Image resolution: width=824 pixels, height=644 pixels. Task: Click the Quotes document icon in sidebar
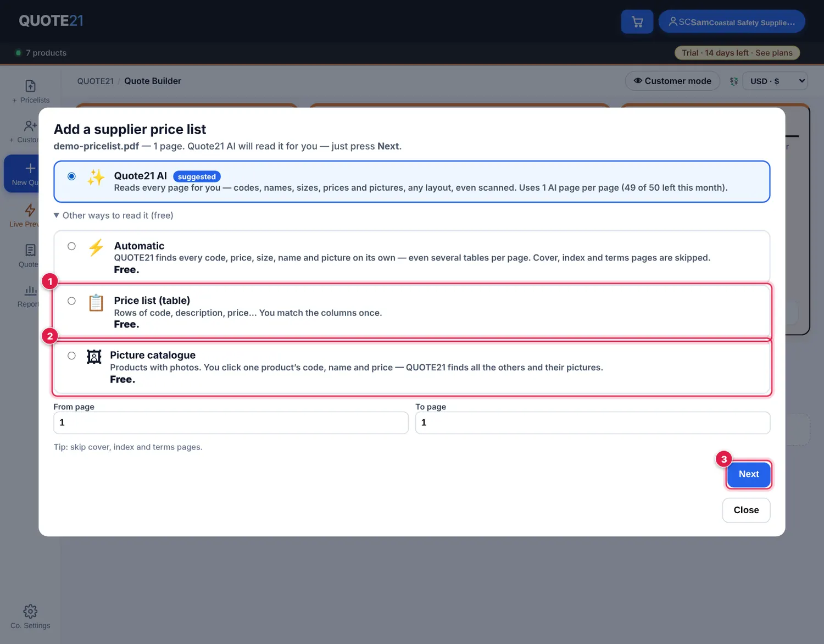30,250
